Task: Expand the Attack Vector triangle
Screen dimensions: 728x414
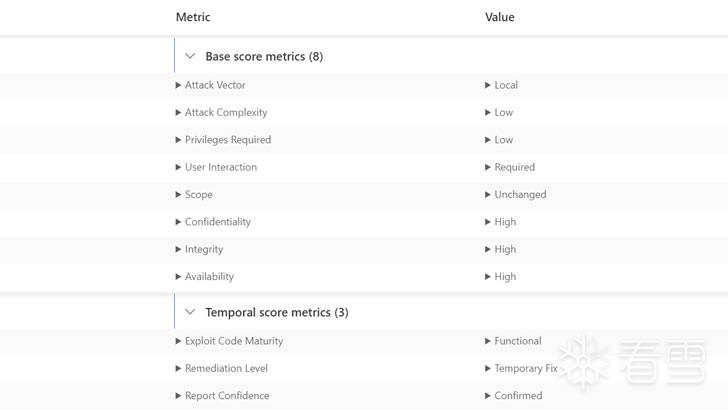Action: [178, 85]
